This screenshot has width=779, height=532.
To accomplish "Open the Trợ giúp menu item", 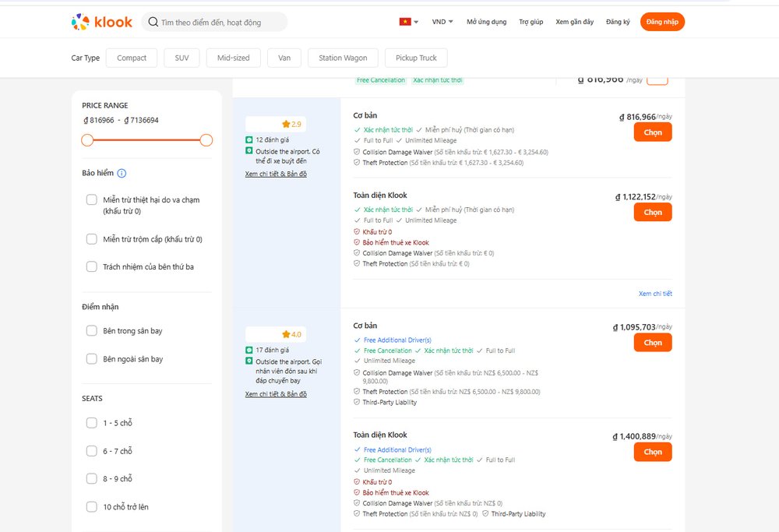I will tap(530, 22).
